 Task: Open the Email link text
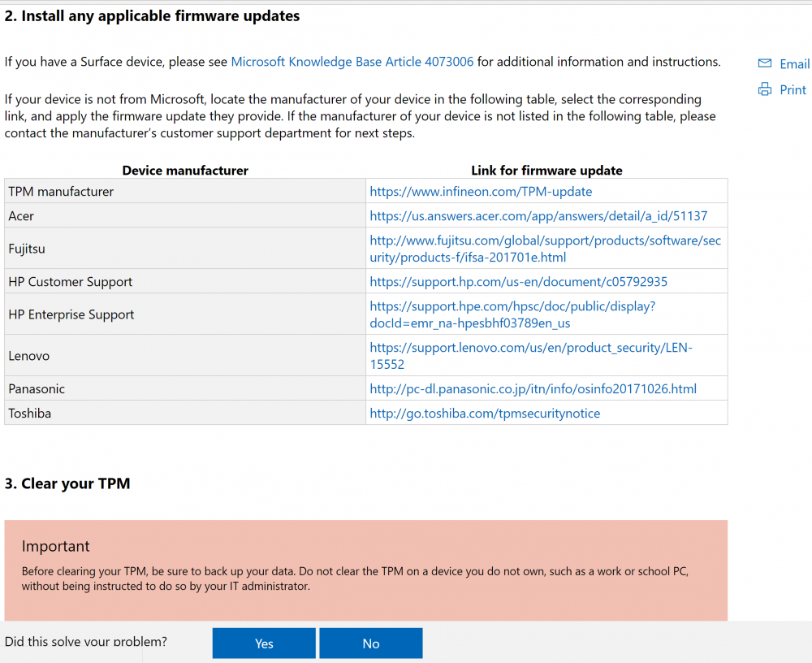click(794, 64)
